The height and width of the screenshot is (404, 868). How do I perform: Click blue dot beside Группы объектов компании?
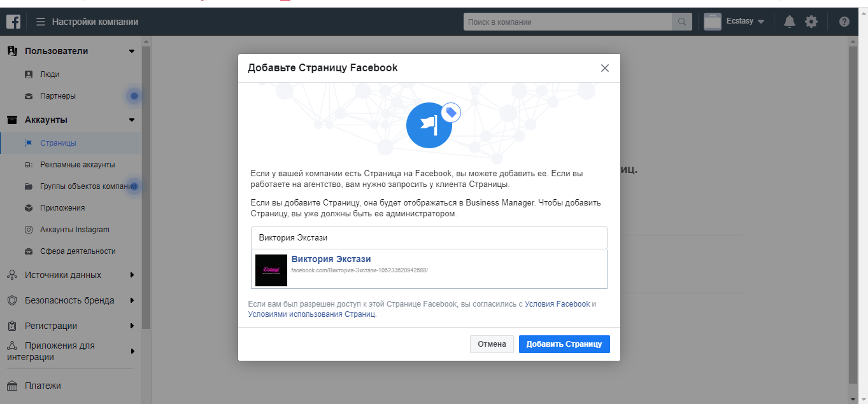click(134, 186)
